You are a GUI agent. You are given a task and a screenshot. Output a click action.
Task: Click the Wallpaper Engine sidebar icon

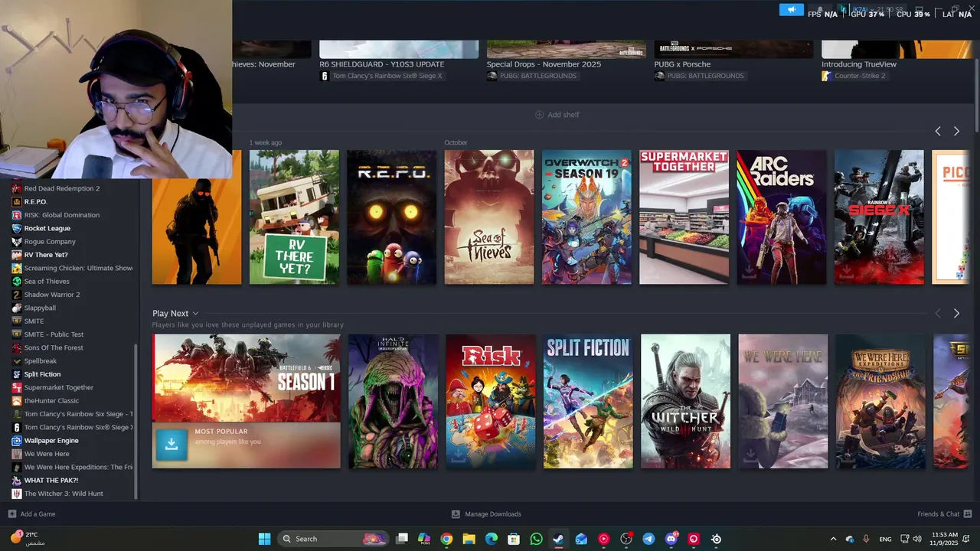(17, 441)
